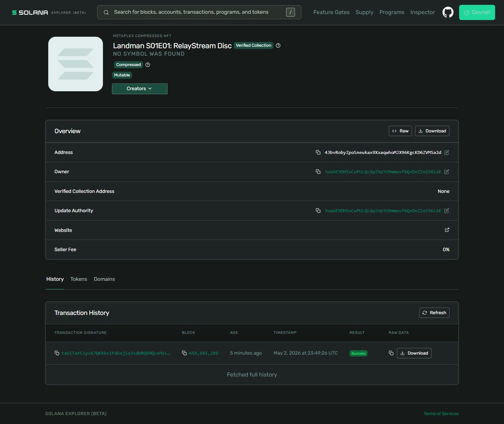The image size is (504, 424).
Task: Open Update Authority address link
Action: 383,211
